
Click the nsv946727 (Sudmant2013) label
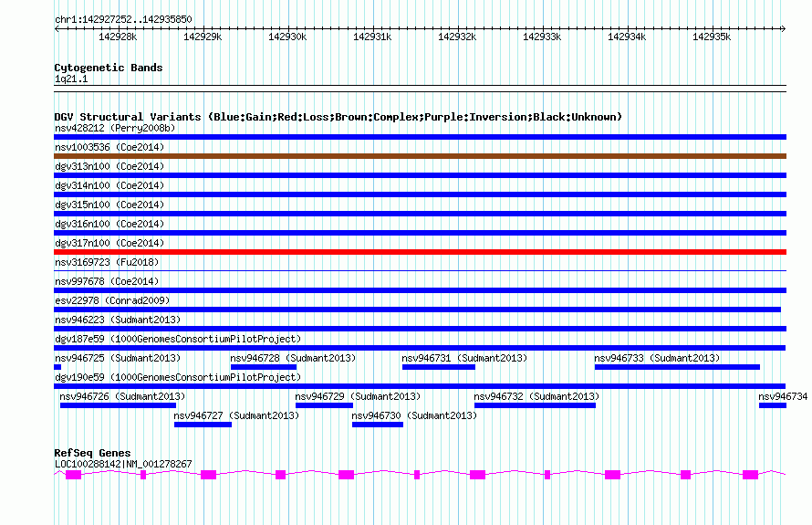(x=236, y=415)
